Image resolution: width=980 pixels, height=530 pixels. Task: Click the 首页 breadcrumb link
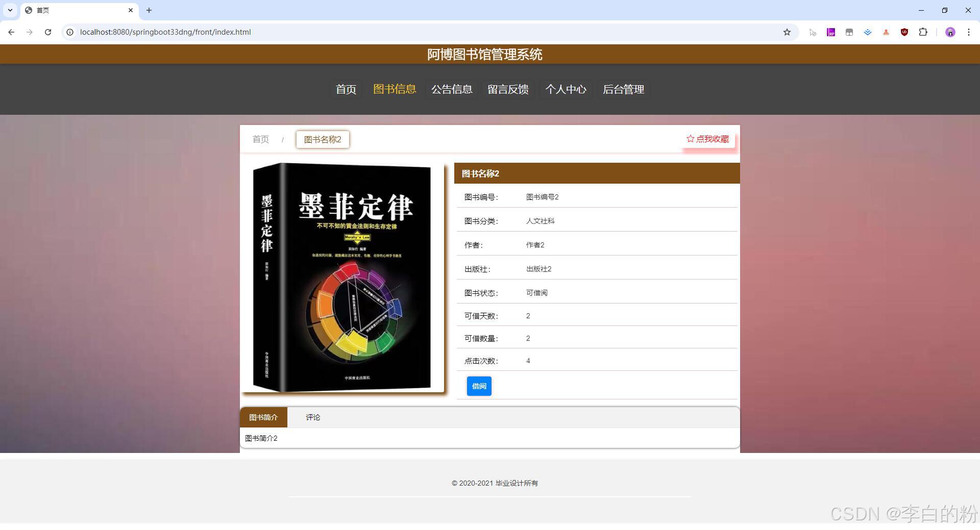(261, 139)
